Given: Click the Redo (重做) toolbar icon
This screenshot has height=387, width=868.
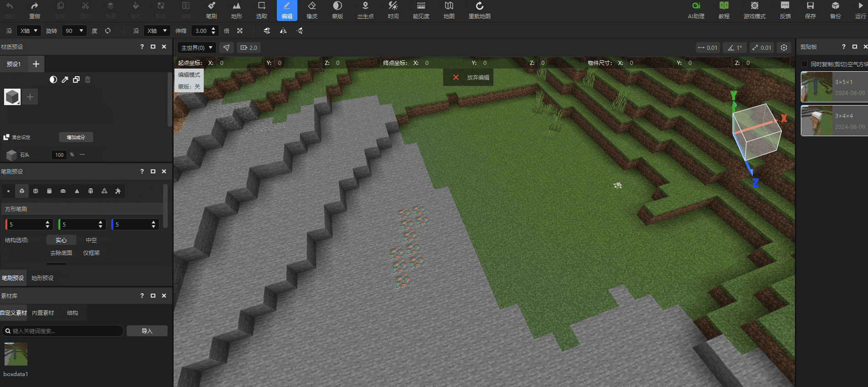Looking at the screenshot, I should click(35, 10).
